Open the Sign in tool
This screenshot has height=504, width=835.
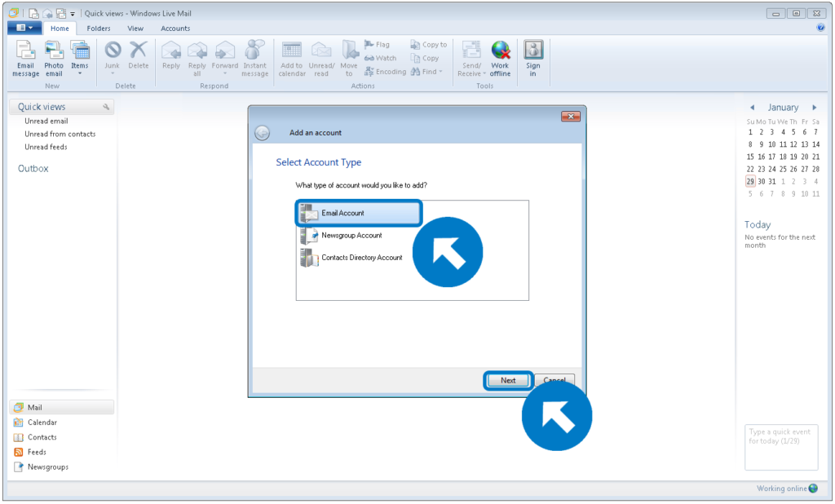533,59
